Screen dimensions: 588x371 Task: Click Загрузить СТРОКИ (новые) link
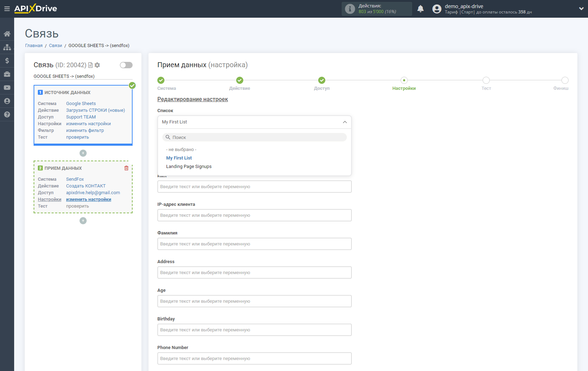(95, 110)
